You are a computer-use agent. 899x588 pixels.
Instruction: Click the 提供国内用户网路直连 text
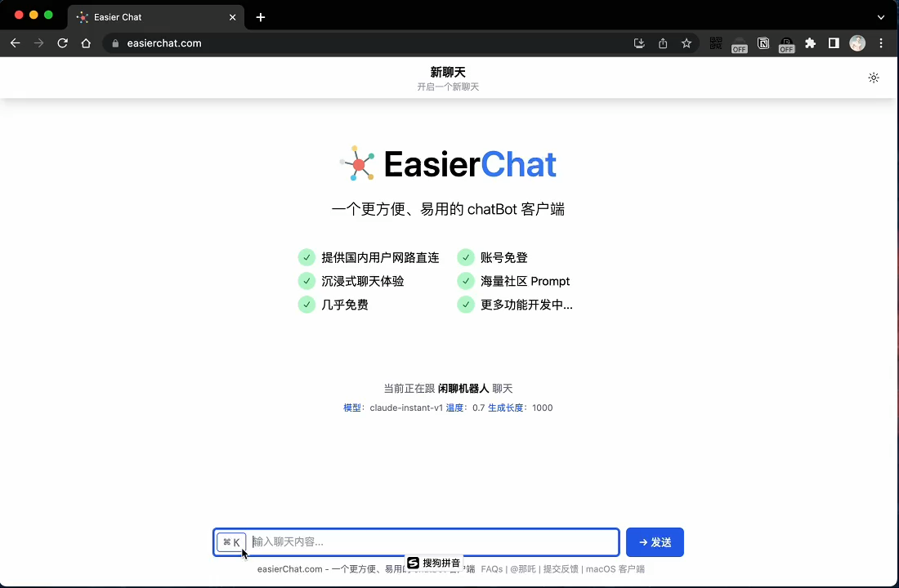click(x=380, y=258)
